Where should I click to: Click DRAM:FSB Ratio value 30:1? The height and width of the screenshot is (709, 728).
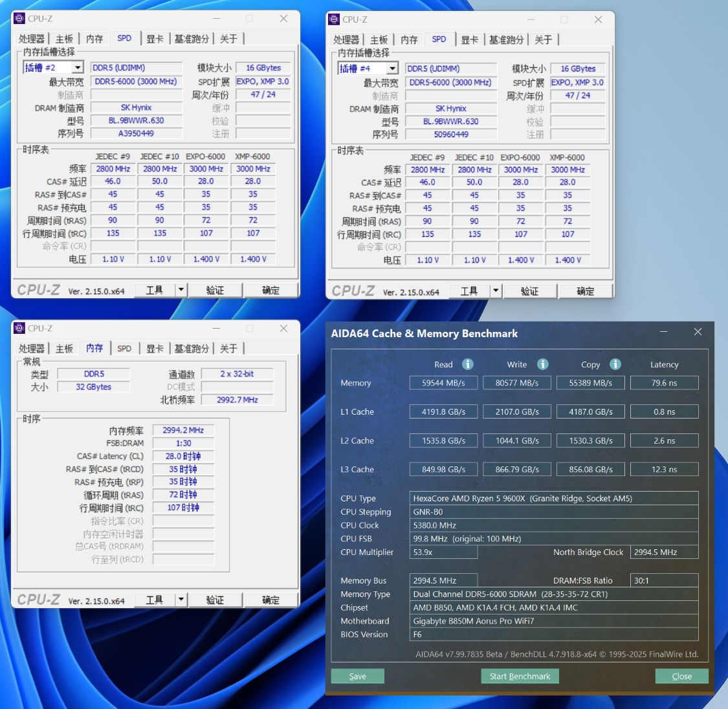click(x=664, y=580)
